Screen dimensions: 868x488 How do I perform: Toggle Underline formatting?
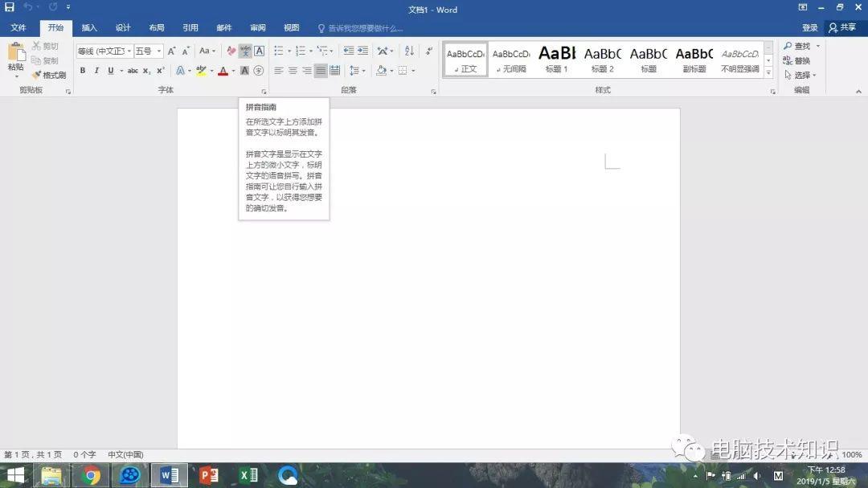(111, 71)
